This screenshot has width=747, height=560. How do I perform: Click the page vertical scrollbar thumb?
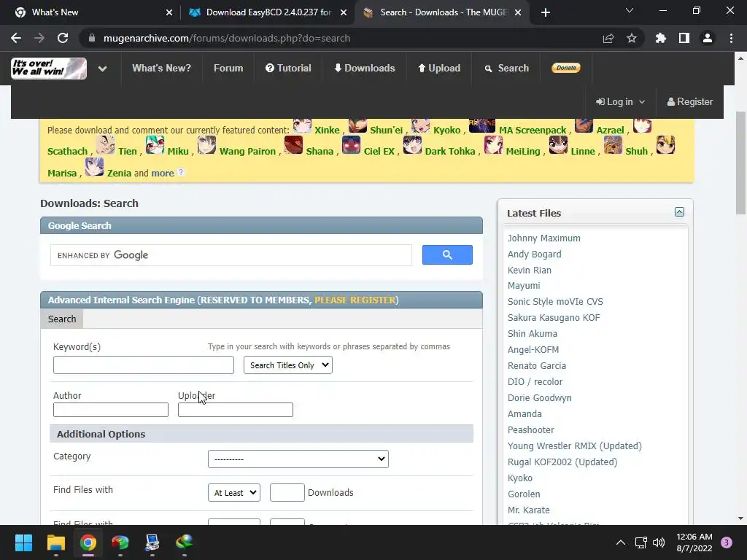pyautogui.click(x=740, y=163)
